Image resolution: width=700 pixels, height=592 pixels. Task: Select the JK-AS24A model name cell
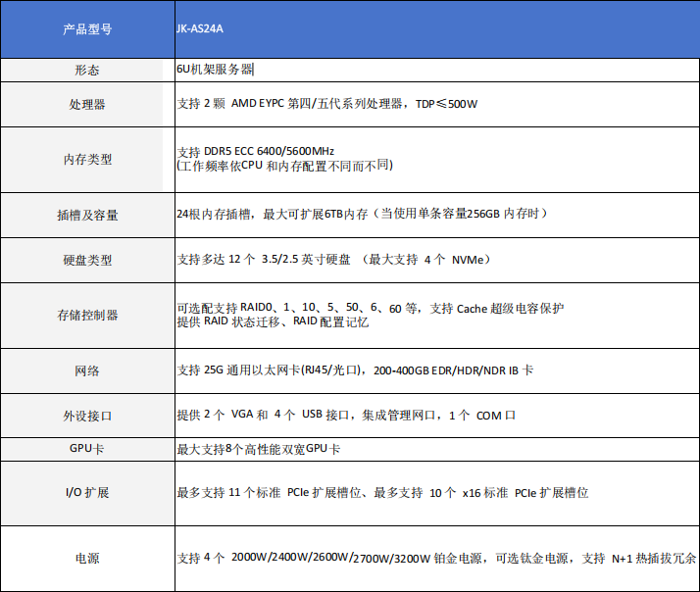point(200,29)
